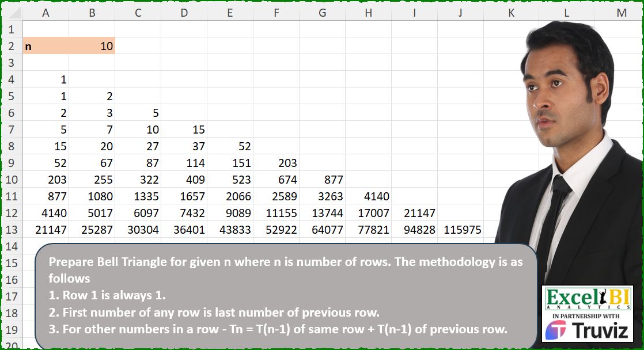Click the orange cell labeled n
Image resolution: width=644 pixels, height=350 pixels.
[46, 46]
